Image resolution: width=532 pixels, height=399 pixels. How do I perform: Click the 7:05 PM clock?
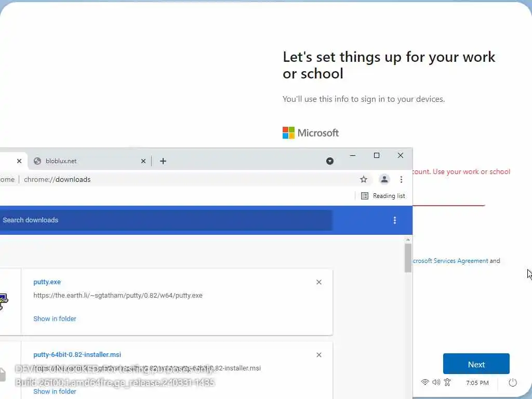click(477, 383)
